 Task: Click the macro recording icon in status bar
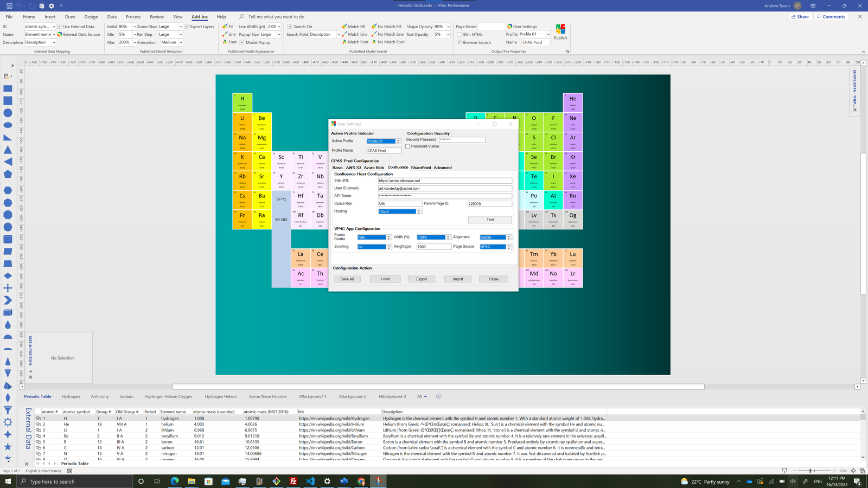pyautogui.click(x=69, y=471)
